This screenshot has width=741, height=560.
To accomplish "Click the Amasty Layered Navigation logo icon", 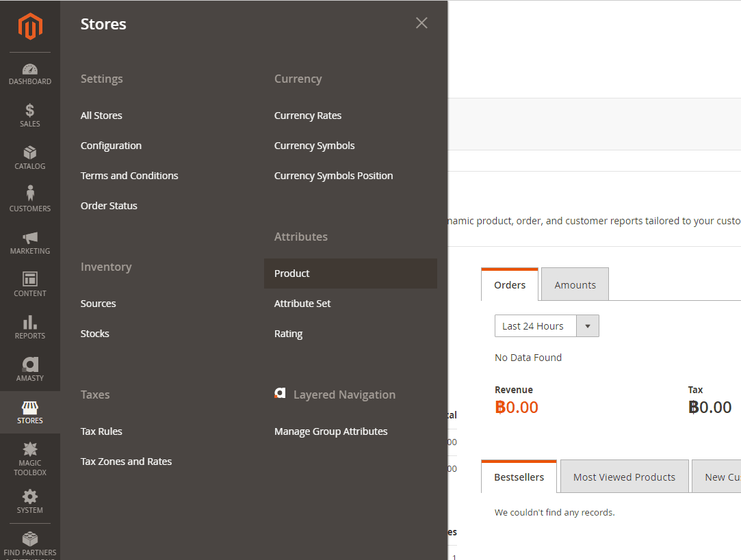I will [x=281, y=393].
